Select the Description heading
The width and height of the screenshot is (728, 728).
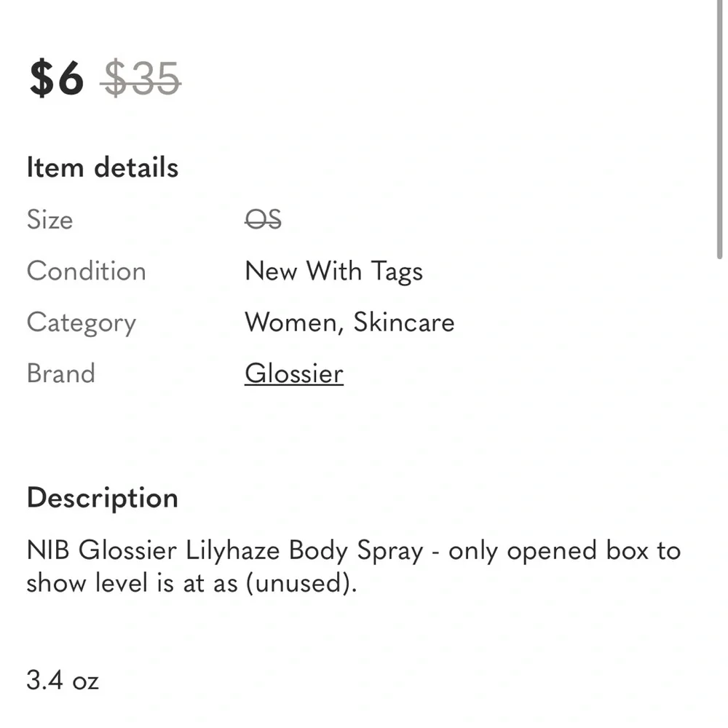[103, 498]
